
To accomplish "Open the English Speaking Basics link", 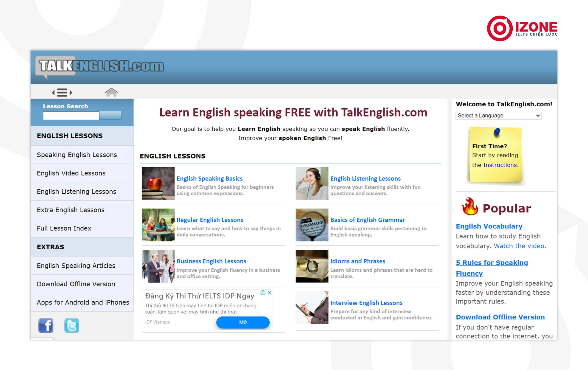I will pyautogui.click(x=209, y=178).
